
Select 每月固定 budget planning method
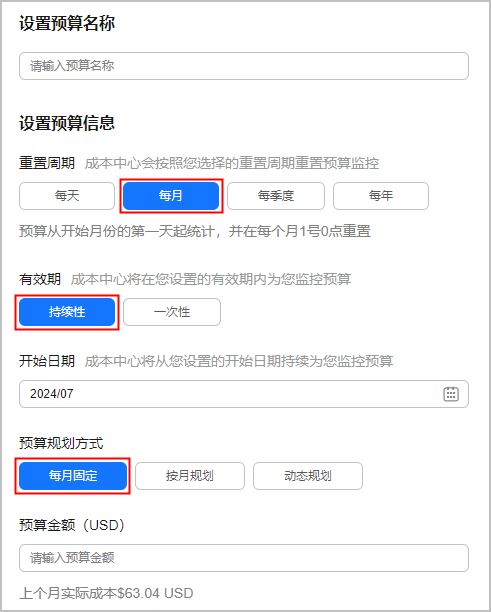pyautogui.click(x=73, y=476)
